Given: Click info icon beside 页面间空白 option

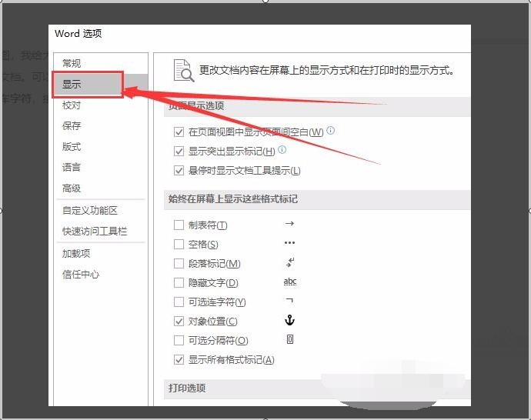Looking at the screenshot, I should click(330, 130).
